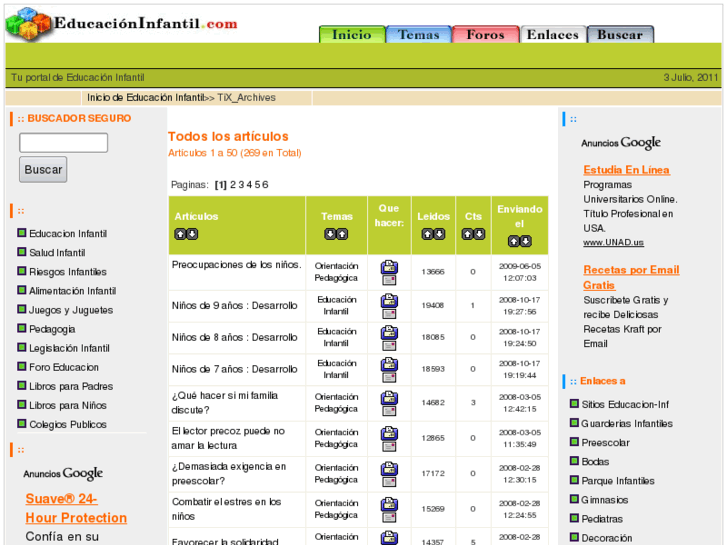Image resolution: width=727 pixels, height=545 pixels.
Task: Open sidebar link Salud Infantil
Action: pyautogui.click(x=57, y=252)
